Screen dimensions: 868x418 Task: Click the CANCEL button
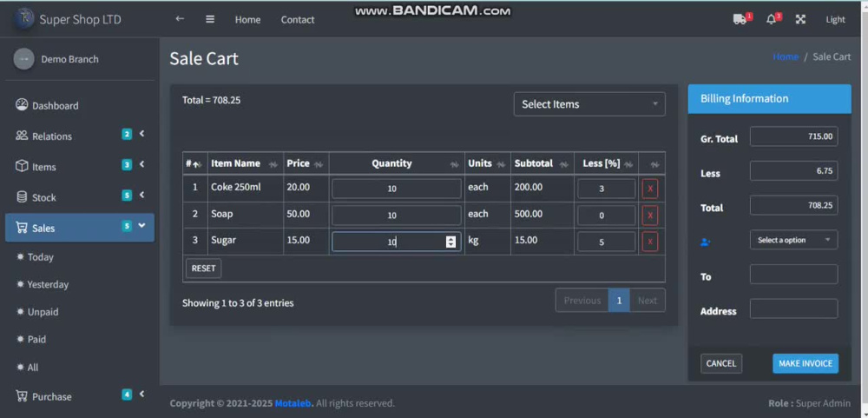[721, 363]
